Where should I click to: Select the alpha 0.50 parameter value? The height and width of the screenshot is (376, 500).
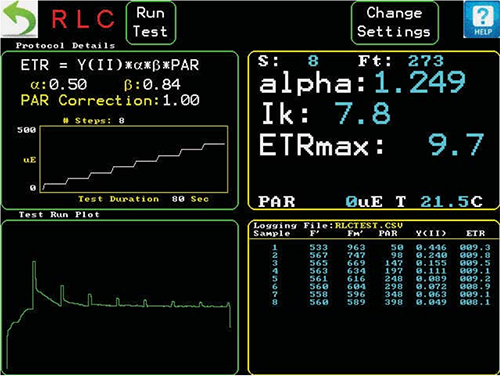click(x=59, y=85)
